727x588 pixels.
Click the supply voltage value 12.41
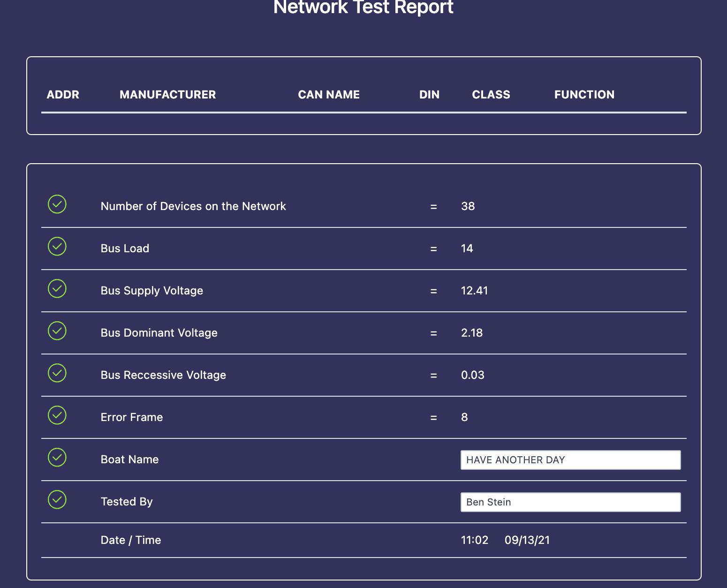coord(475,291)
